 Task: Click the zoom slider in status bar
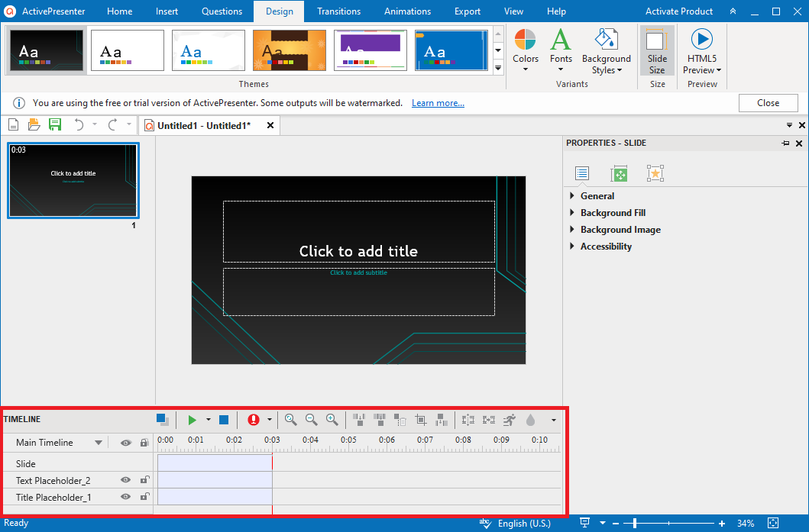click(x=635, y=524)
